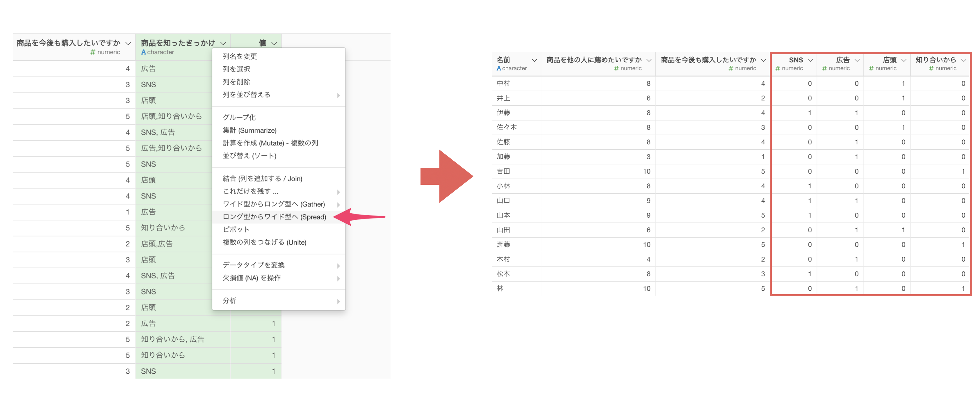Select グループ化 menu entry
Screen dimensions: 980x401
click(279, 117)
